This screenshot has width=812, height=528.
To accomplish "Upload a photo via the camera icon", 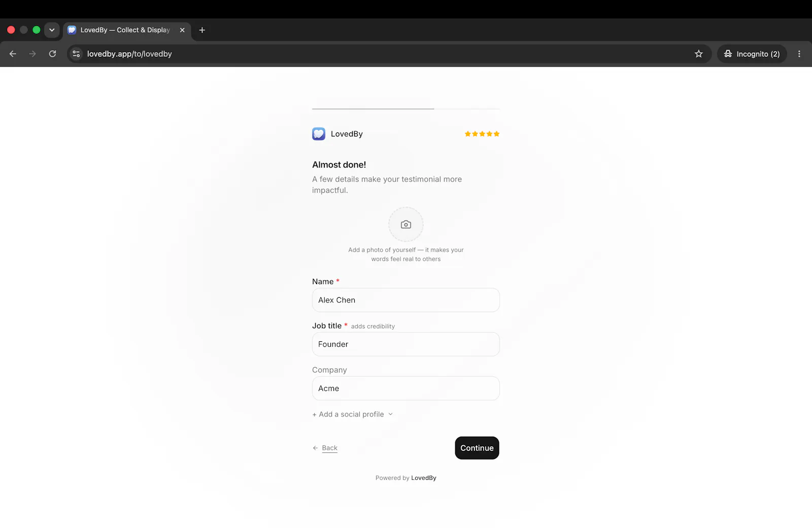I will [406, 224].
